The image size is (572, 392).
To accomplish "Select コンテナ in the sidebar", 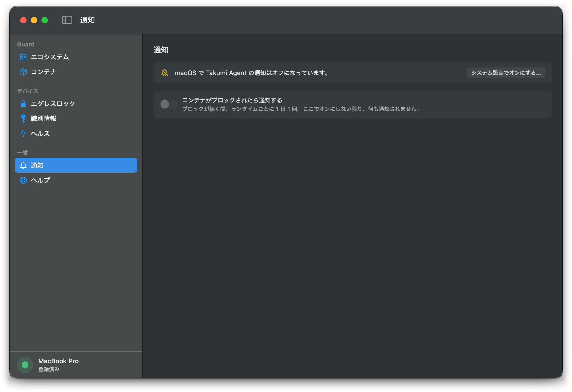I will point(76,72).
